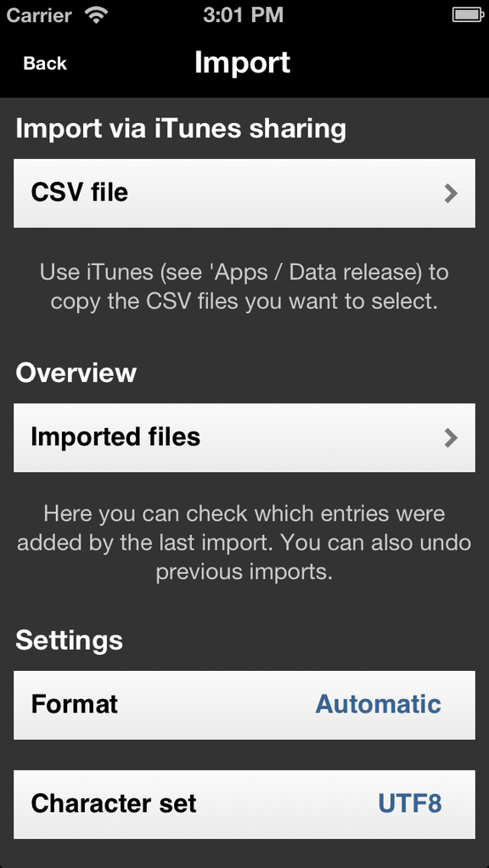
Task: Click the UTF8 character set value
Action: (410, 803)
